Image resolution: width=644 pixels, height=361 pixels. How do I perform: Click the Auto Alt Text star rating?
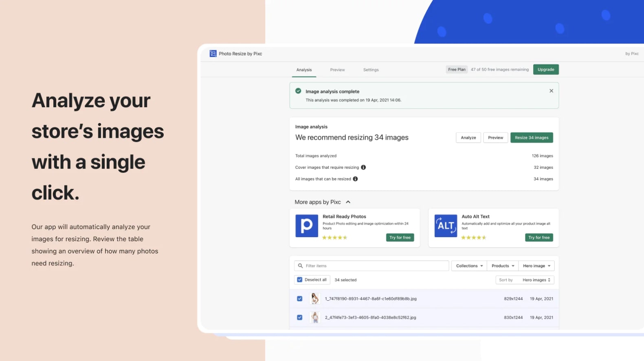[x=474, y=238]
